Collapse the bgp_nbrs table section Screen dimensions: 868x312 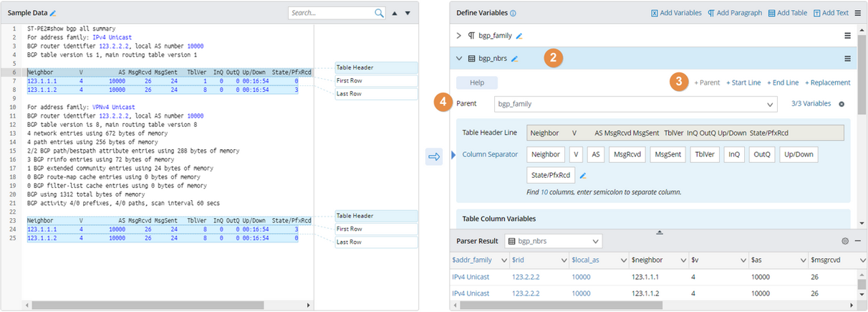(458, 59)
